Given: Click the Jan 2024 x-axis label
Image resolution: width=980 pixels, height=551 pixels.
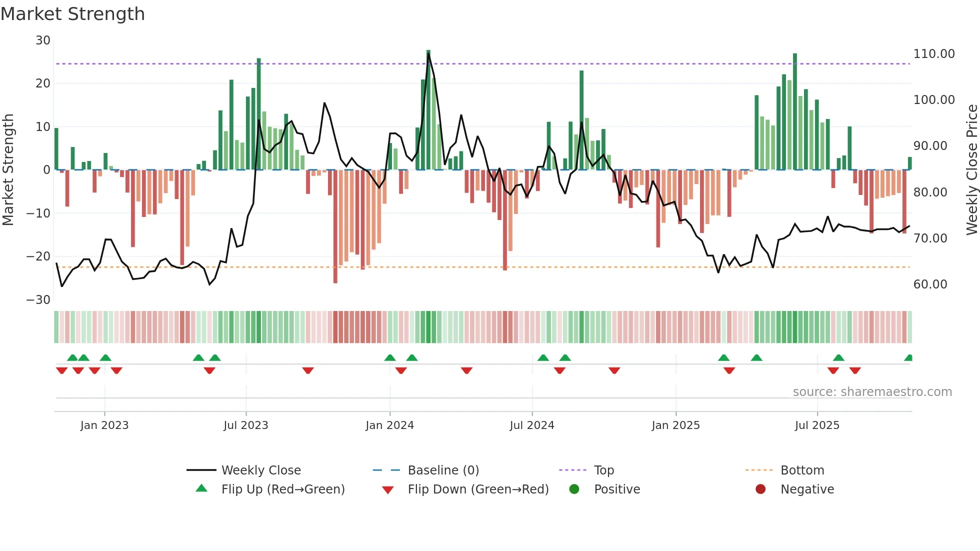Looking at the screenshot, I should (x=389, y=425).
